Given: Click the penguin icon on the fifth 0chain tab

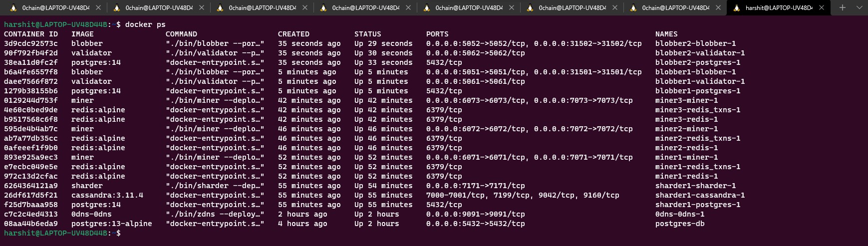Looking at the screenshot, I should point(426,7).
